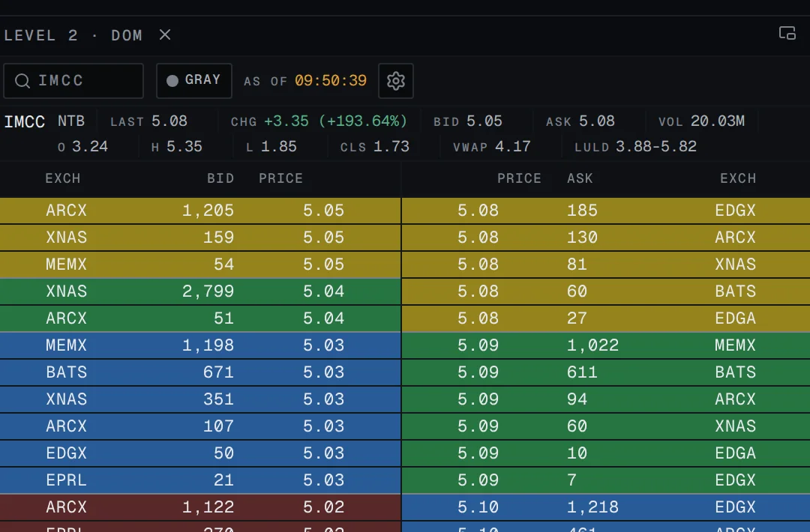This screenshot has width=810, height=532.
Task: Select BATS ask 611 at 5.09
Action: click(x=606, y=372)
